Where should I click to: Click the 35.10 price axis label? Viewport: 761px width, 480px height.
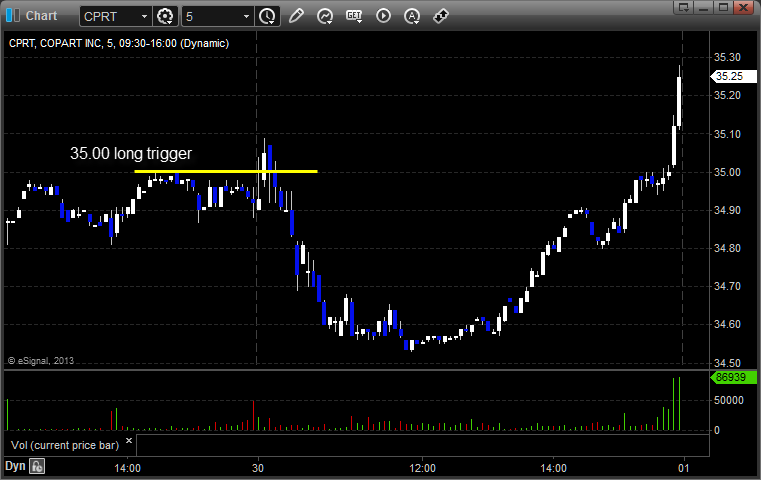point(727,134)
